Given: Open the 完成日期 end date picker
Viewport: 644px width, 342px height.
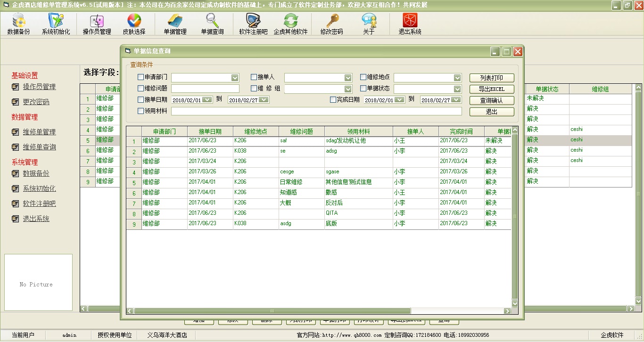Looking at the screenshot, I should tap(456, 100).
